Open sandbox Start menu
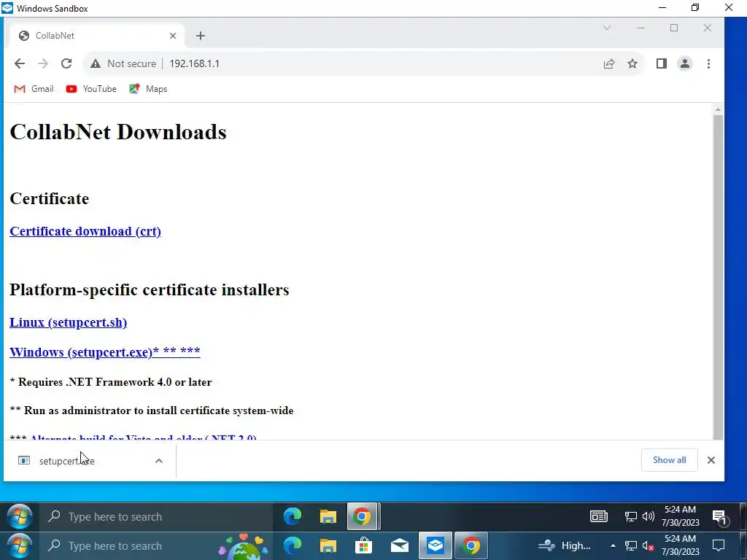Viewport: 747px width, 560px height. (x=20, y=517)
